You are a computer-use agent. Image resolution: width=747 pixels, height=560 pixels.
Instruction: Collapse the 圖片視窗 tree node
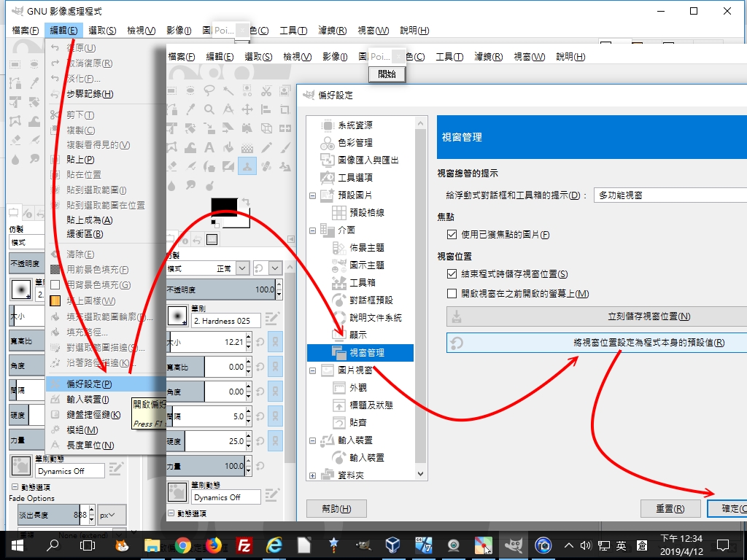coord(312,370)
